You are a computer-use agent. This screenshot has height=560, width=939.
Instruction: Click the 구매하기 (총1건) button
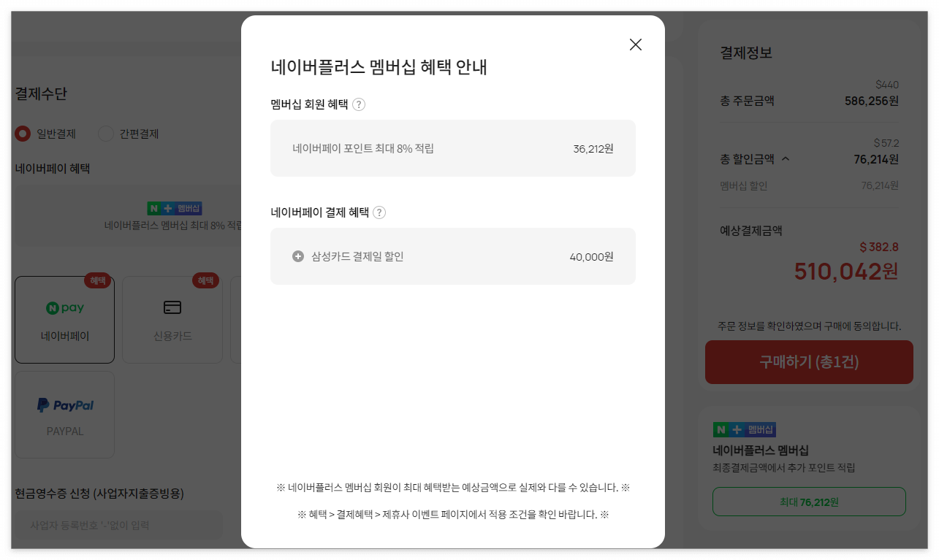[x=809, y=362]
